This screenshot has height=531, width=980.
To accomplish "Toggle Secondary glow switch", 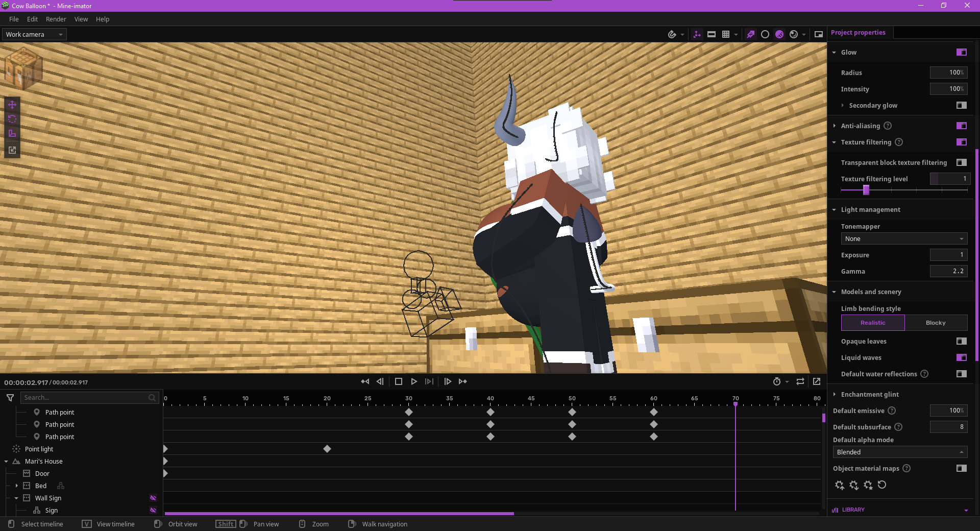I will 962,105.
